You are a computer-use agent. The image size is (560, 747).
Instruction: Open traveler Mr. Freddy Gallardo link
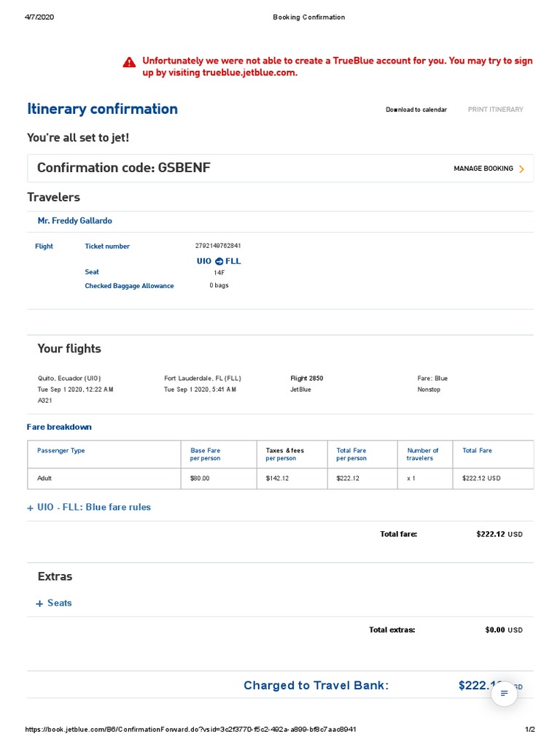pos(75,220)
